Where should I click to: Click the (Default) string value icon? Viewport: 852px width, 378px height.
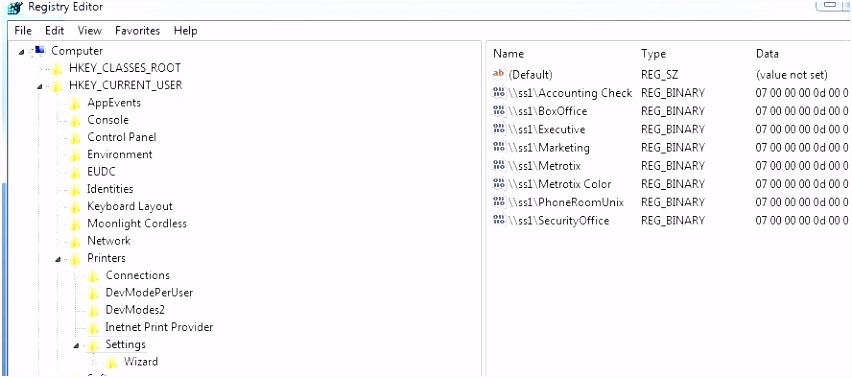(x=498, y=74)
